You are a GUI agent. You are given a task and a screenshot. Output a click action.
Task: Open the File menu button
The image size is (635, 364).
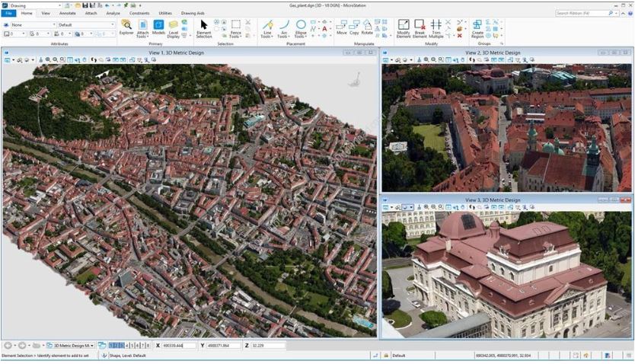point(9,13)
